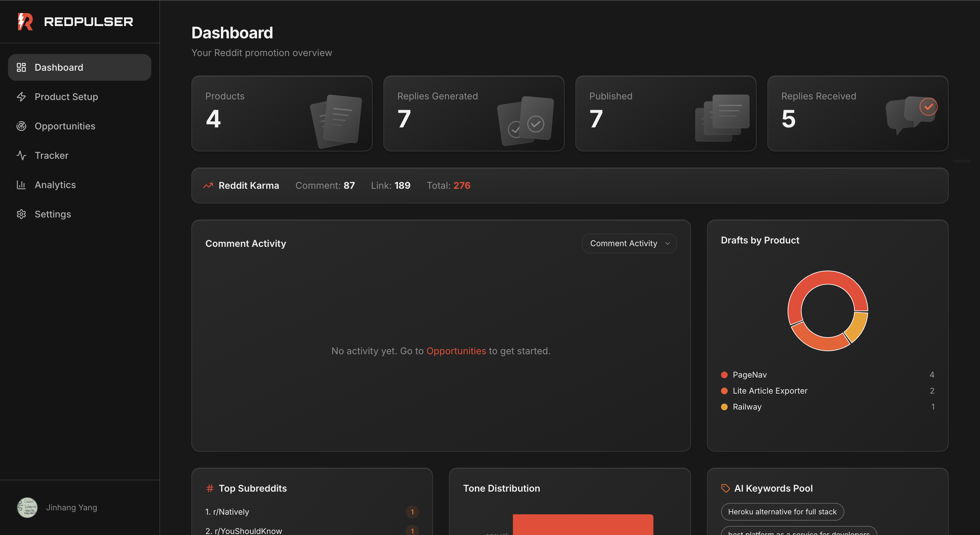Click the Analytics bar chart icon
Screen dimensions: 980x535
[x=21, y=185]
